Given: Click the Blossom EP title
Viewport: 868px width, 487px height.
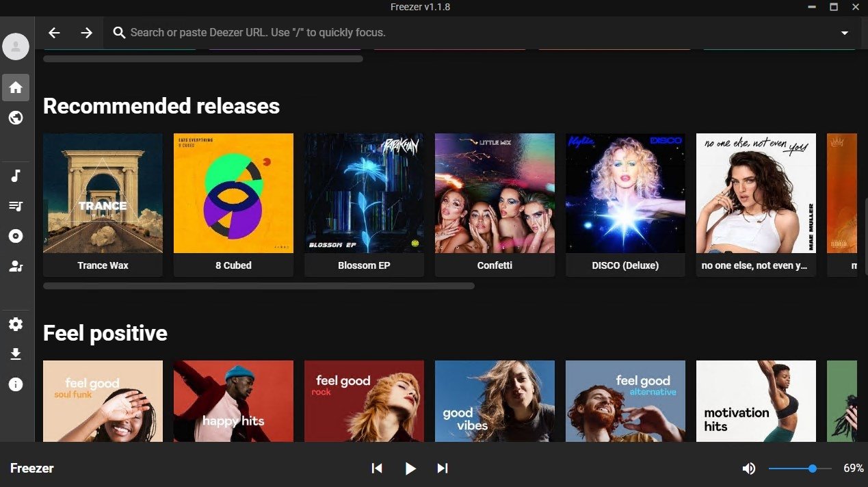Looking at the screenshot, I should [364, 265].
